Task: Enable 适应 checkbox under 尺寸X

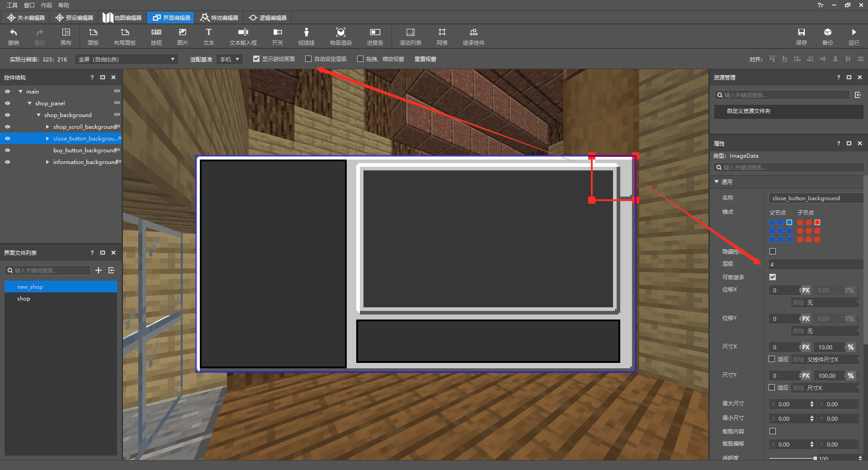Action: 772,359
